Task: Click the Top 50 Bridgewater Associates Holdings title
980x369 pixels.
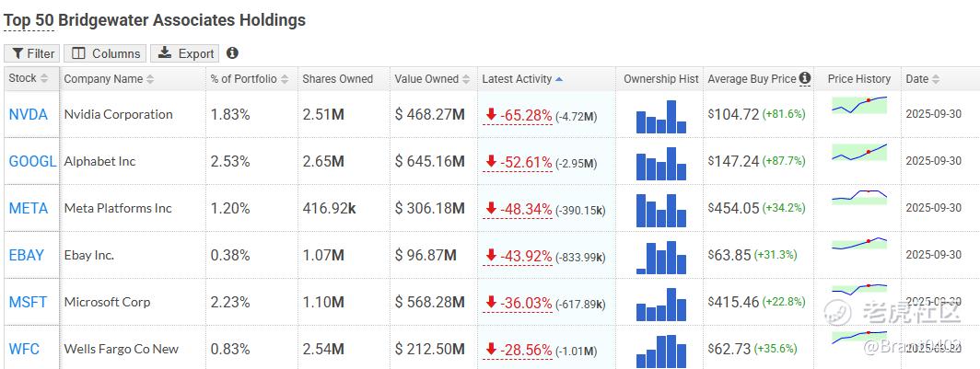Action: (155, 20)
